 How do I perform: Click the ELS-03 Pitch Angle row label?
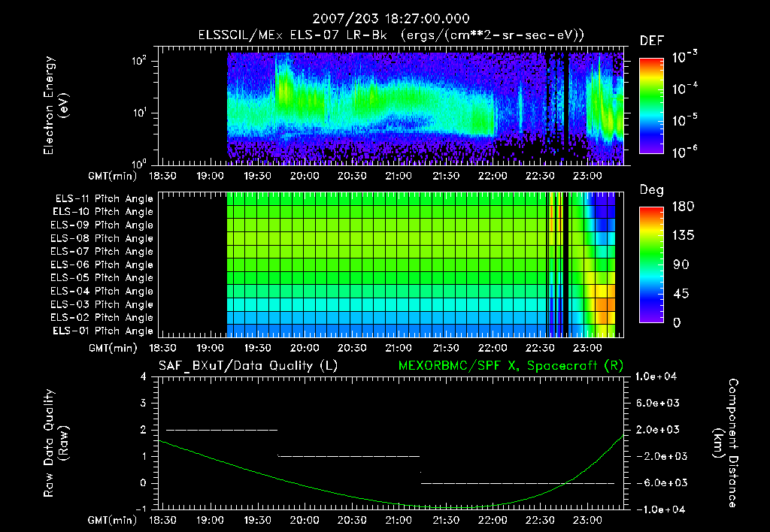(x=102, y=305)
